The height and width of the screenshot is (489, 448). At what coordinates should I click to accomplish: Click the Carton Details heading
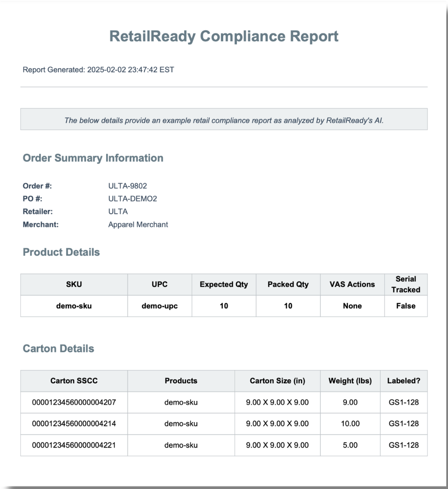58,348
